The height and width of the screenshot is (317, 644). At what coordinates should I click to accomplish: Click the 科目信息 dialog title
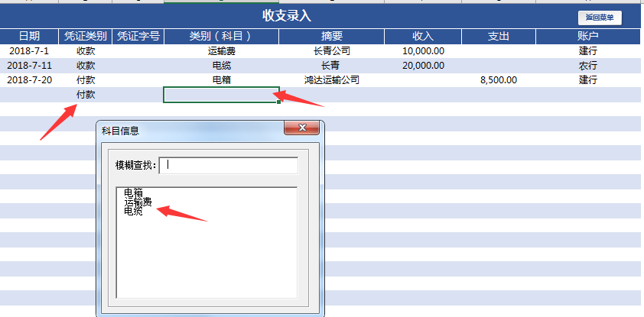(x=120, y=131)
